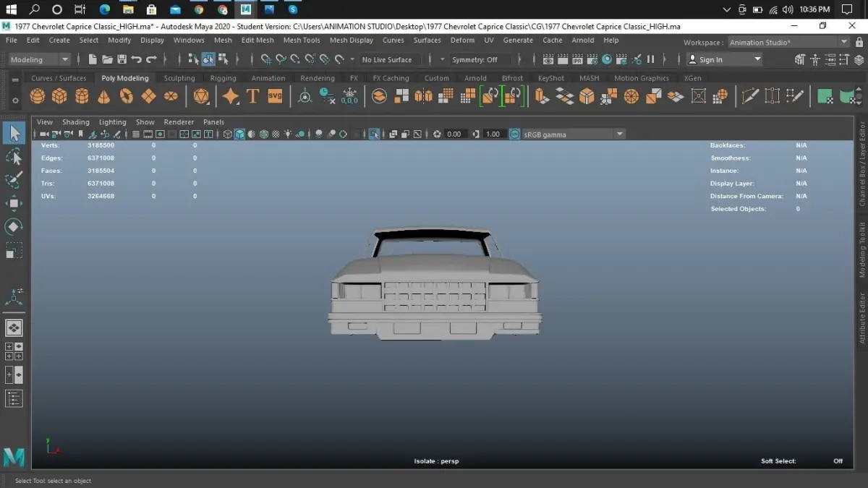Screen dimensions: 868x488
Task: Switch to the Rigging shelf tab
Action: pos(223,78)
